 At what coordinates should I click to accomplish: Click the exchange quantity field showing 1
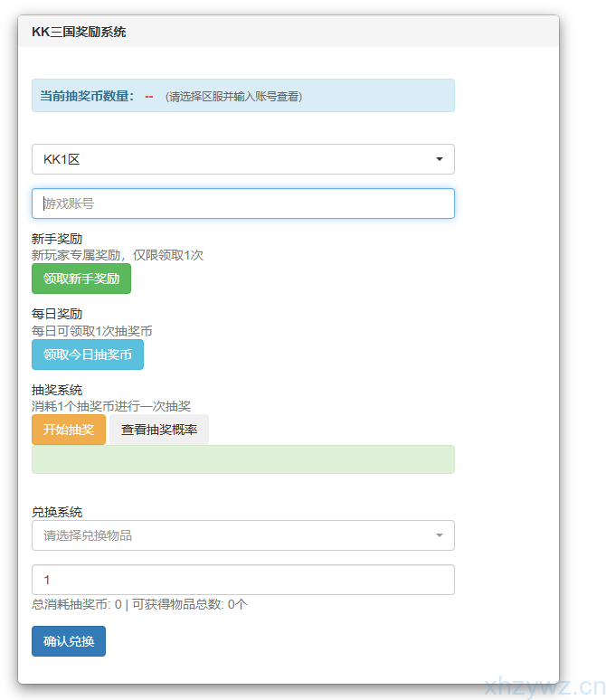coord(242,580)
